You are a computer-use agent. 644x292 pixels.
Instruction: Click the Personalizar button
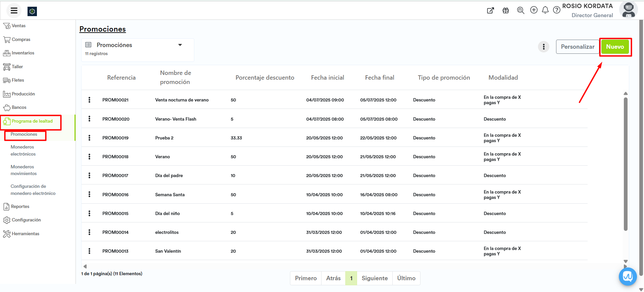[x=577, y=47]
